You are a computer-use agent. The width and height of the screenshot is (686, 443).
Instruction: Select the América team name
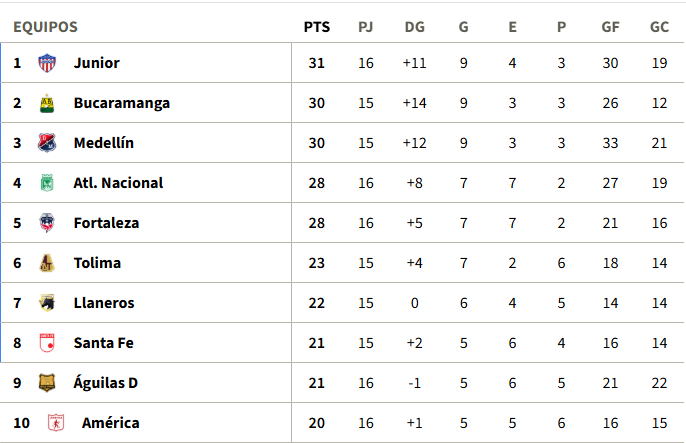pyautogui.click(x=110, y=423)
